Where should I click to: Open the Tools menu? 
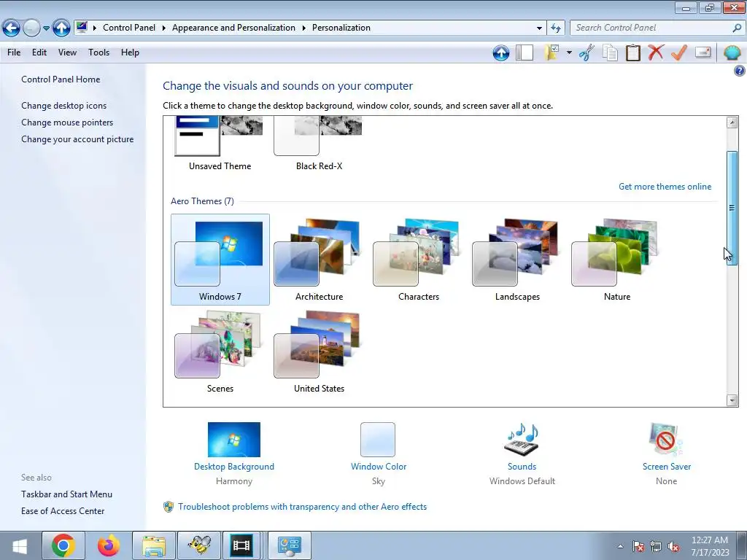98,52
